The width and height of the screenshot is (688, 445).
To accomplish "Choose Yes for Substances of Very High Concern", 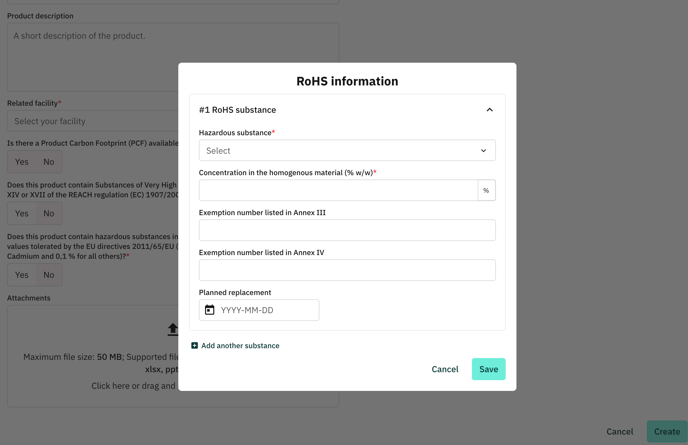I will pyautogui.click(x=22, y=214).
